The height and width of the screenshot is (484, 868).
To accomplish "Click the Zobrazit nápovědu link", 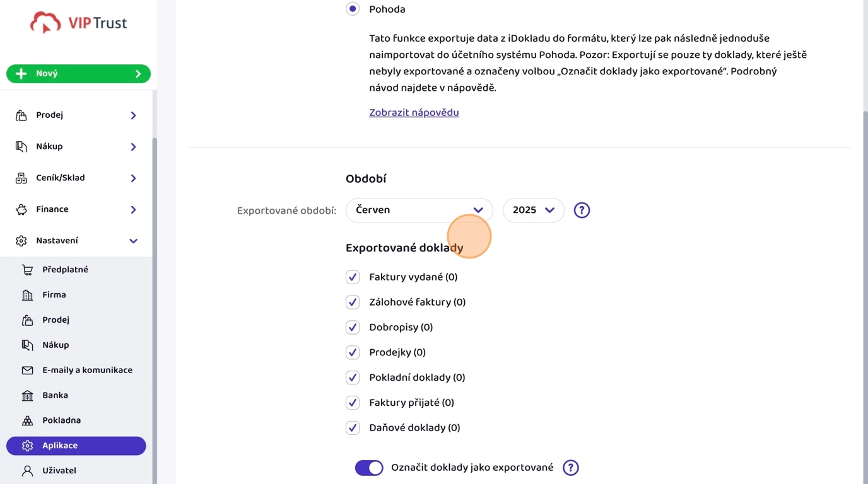I will click(x=414, y=113).
